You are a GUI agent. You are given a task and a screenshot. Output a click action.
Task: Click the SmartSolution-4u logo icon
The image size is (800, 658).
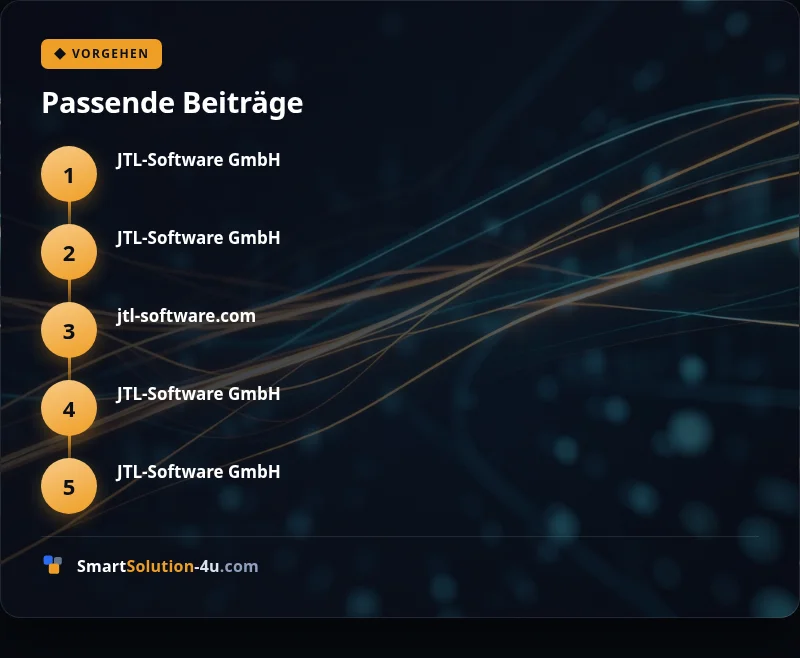click(x=53, y=565)
